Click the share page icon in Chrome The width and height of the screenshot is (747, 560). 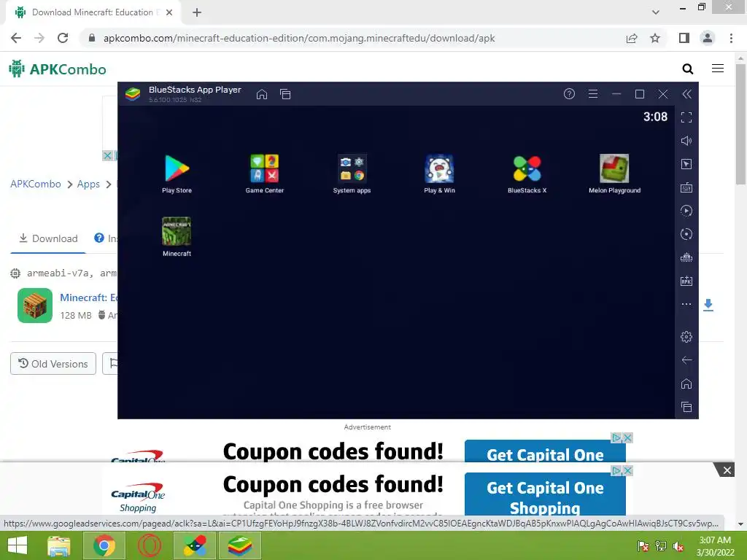632,38
